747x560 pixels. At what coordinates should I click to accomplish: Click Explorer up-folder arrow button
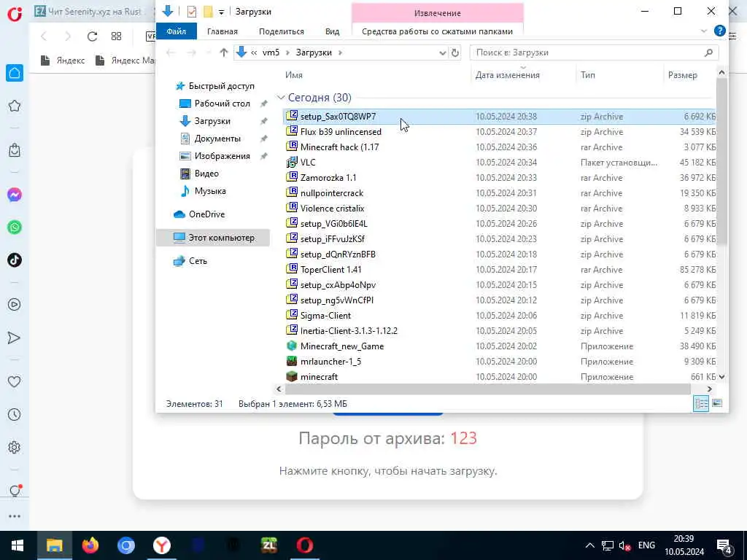(x=223, y=52)
